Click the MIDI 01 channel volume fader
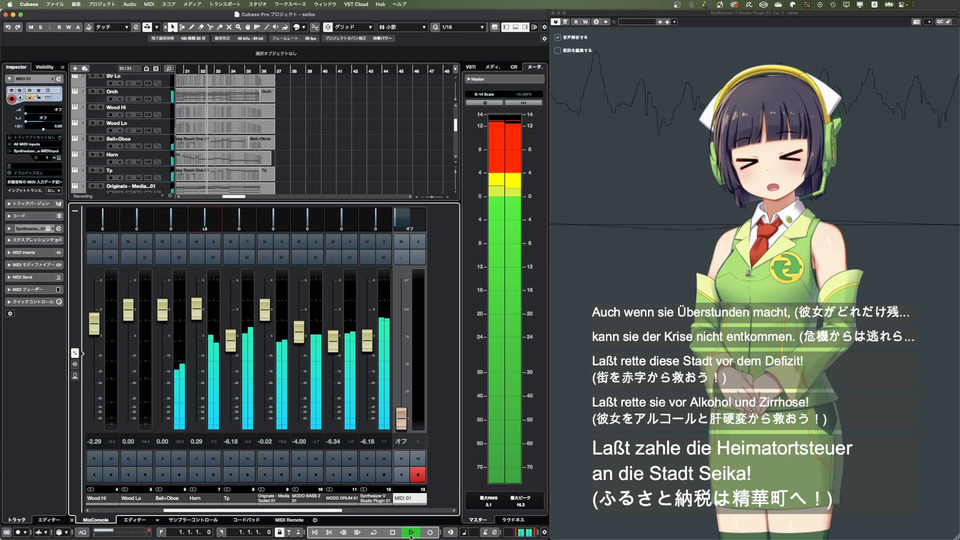 pyautogui.click(x=401, y=419)
